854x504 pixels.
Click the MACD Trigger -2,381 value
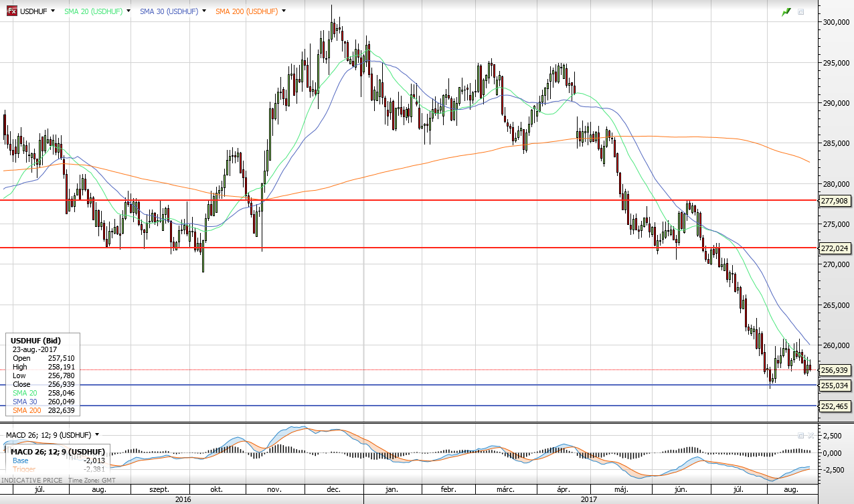click(x=94, y=469)
